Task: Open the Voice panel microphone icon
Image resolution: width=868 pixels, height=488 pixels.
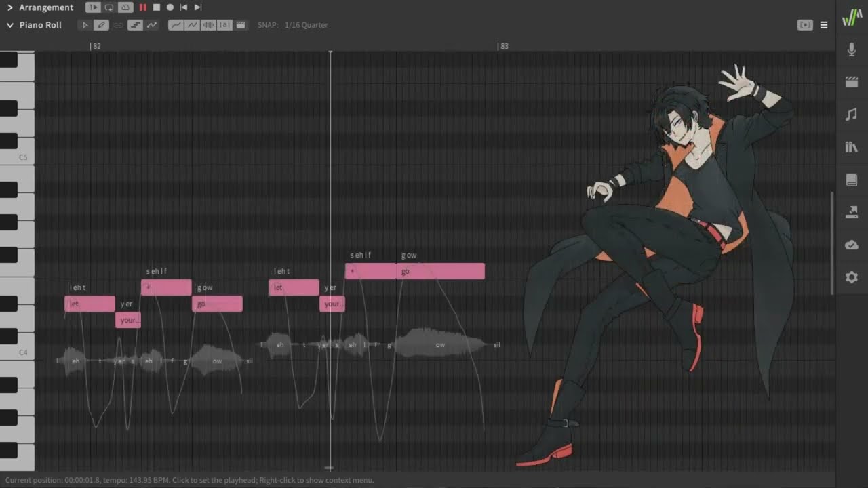Action: tap(852, 49)
